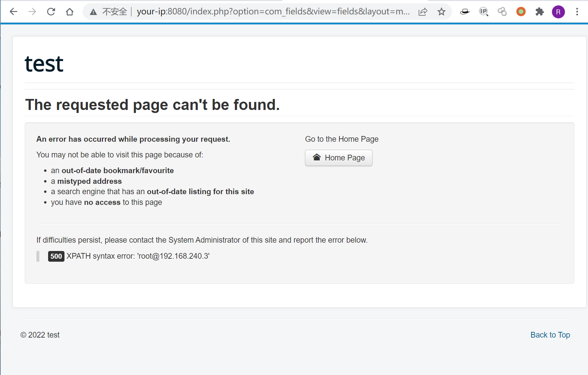The width and height of the screenshot is (588, 375).
Task: Click the orange circle extension icon
Action: click(x=521, y=12)
